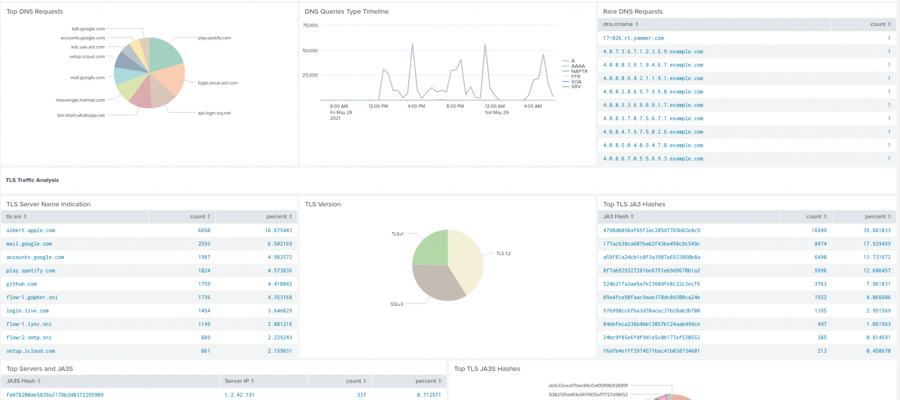Viewport: 900px width, 400px height.
Task: Sort Top TLS JA3 Hashes by count
Action: pyautogui.click(x=818, y=216)
